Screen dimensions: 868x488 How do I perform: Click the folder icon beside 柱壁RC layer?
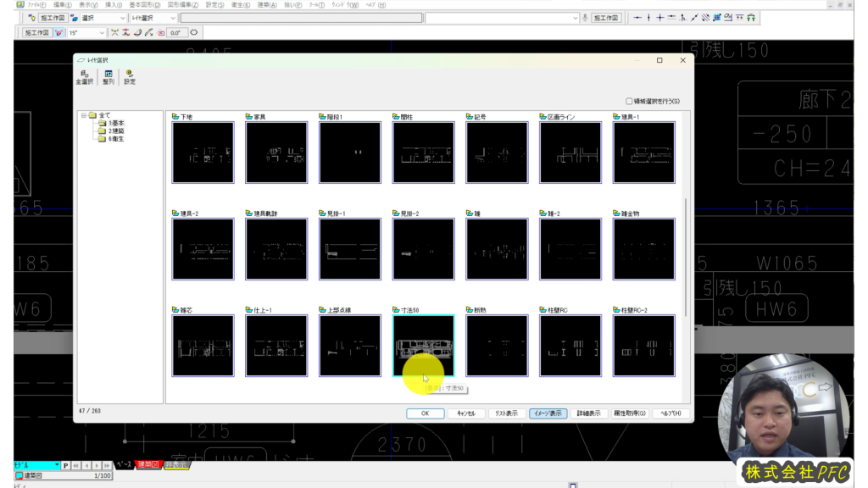coord(542,310)
